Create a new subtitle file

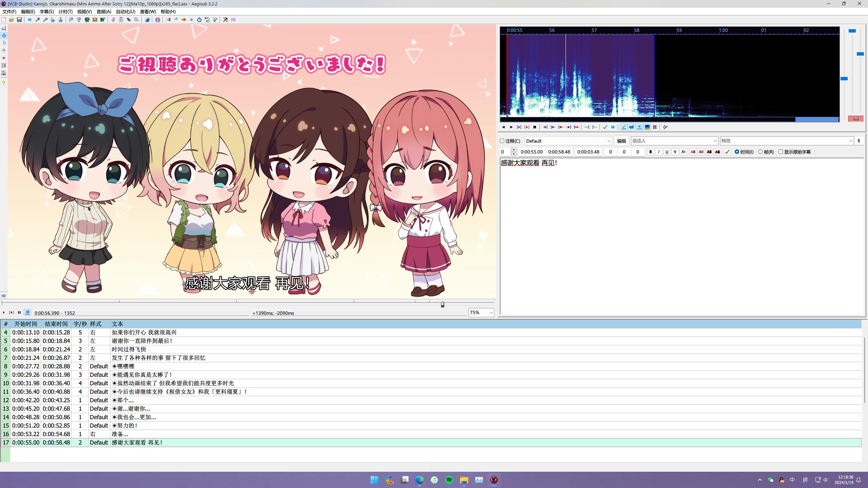point(4,20)
